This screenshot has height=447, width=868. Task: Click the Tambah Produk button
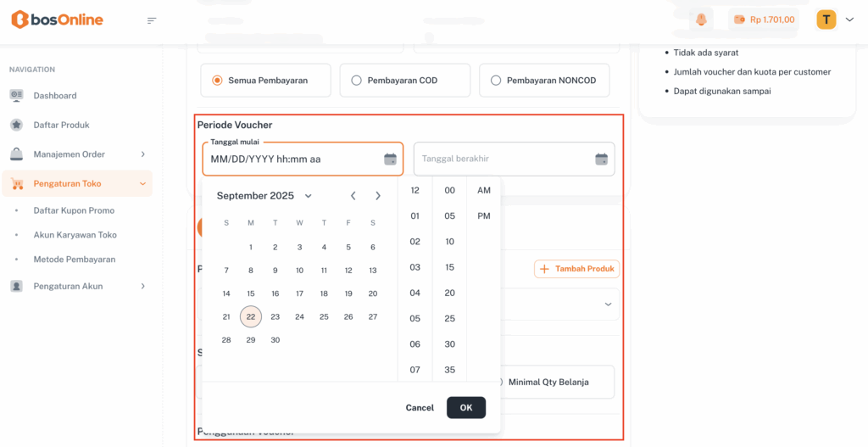577,269
